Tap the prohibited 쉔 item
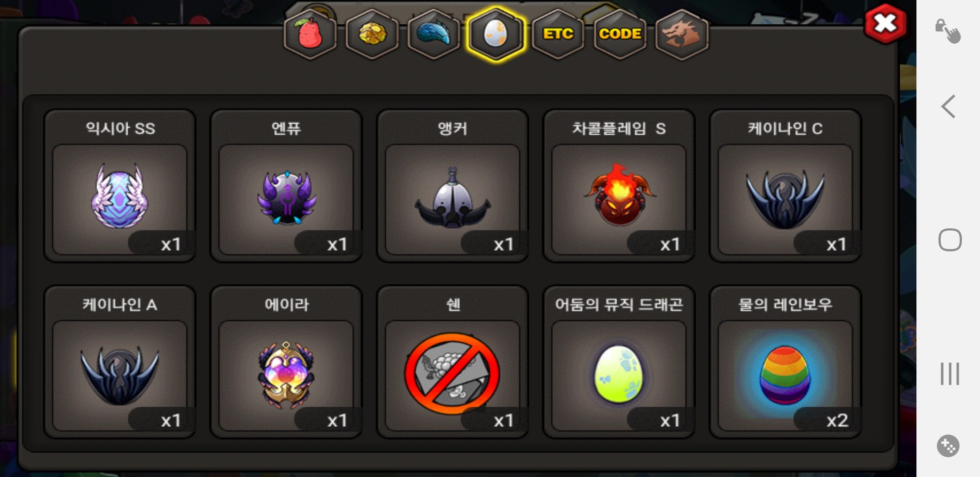980x477 pixels. (452, 362)
